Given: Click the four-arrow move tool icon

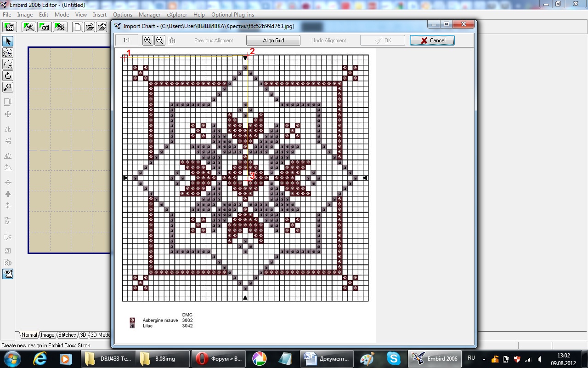Looking at the screenshot, I should click(x=8, y=114).
